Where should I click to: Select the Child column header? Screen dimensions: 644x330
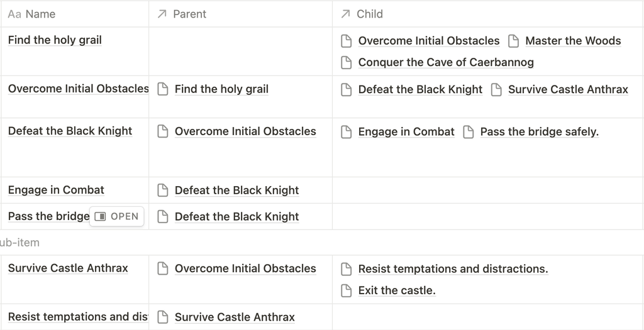(x=488, y=14)
